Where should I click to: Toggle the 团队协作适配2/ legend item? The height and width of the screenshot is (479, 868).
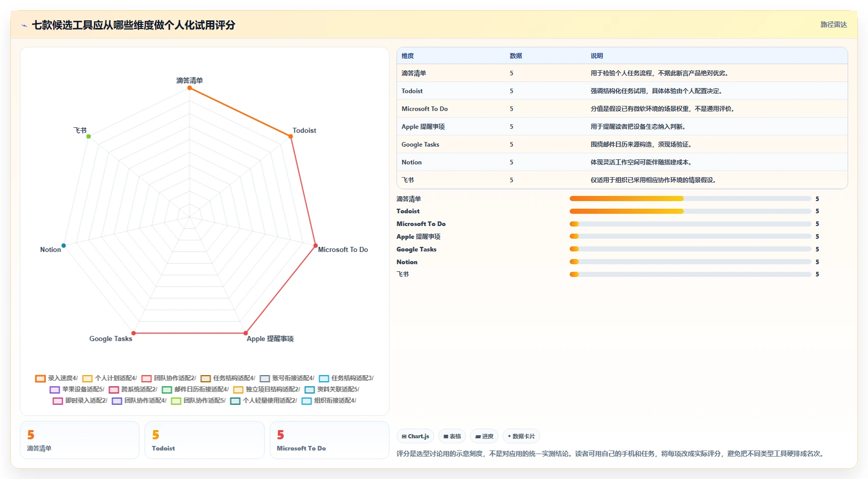click(169, 378)
